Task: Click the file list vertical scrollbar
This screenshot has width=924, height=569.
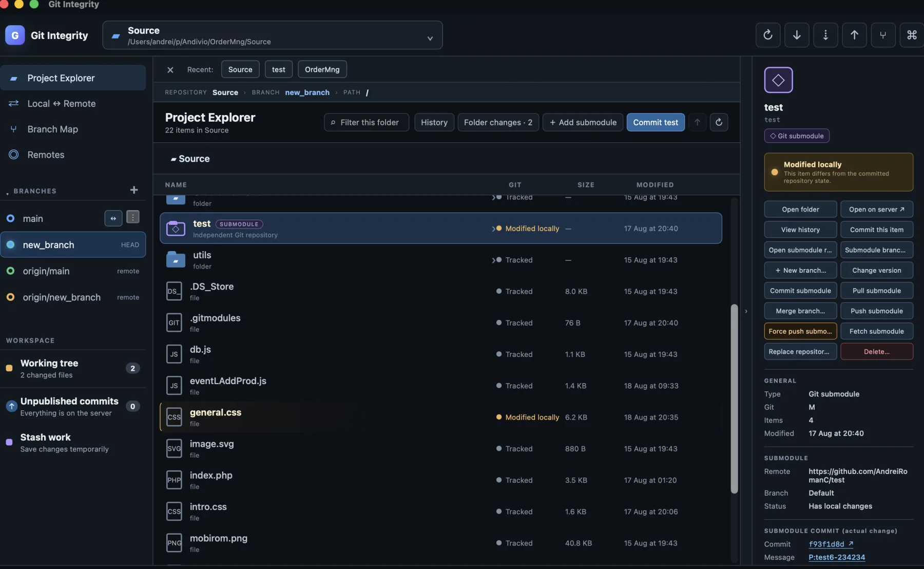Action: click(x=734, y=399)
